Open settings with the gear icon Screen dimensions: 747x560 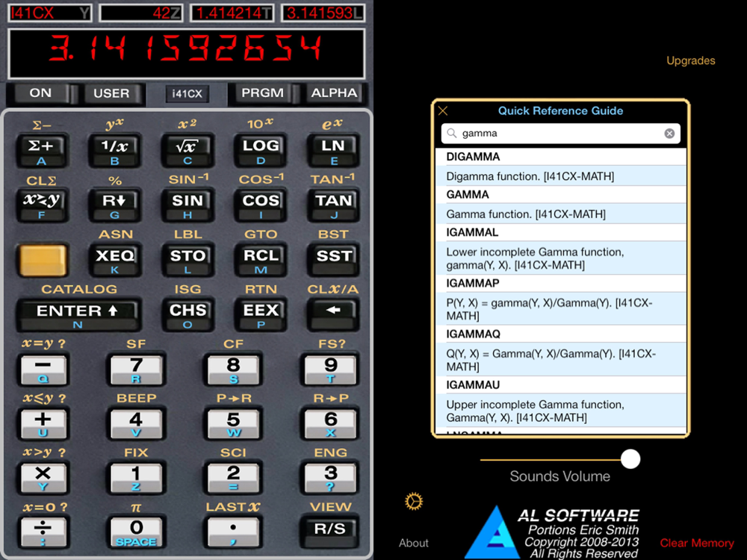coord(414,502)
